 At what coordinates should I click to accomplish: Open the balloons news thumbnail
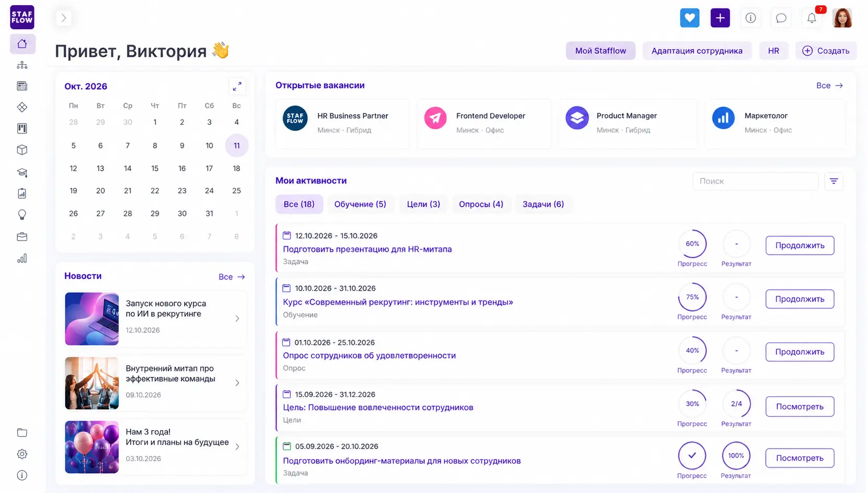(92, 447)
